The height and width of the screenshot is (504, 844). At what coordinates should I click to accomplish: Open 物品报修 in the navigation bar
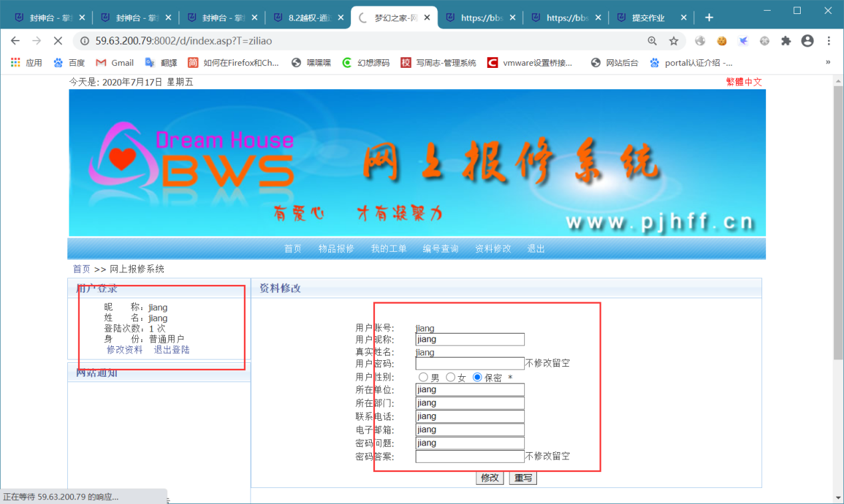point(336,248)
